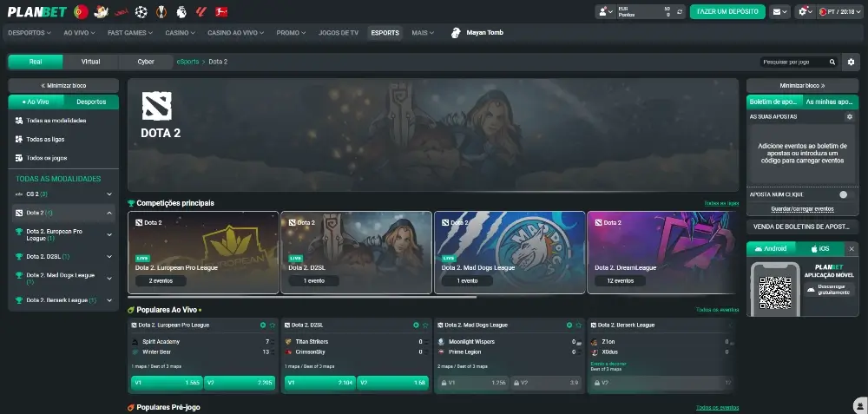
Task: Open the Premier League lion icon shortcut
Action: 181,11
